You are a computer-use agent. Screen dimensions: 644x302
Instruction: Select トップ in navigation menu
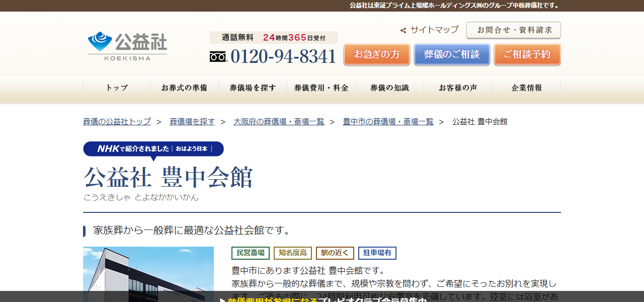coord(117,88)
